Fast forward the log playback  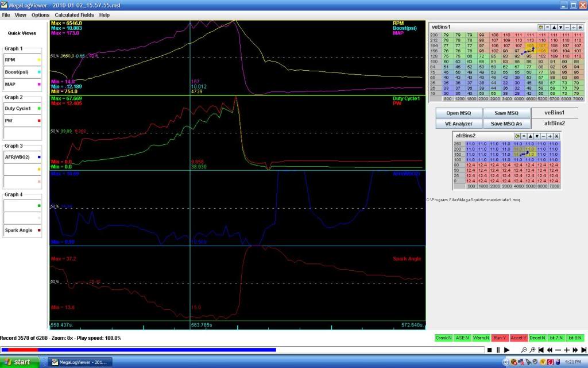(x=575, y=350)
